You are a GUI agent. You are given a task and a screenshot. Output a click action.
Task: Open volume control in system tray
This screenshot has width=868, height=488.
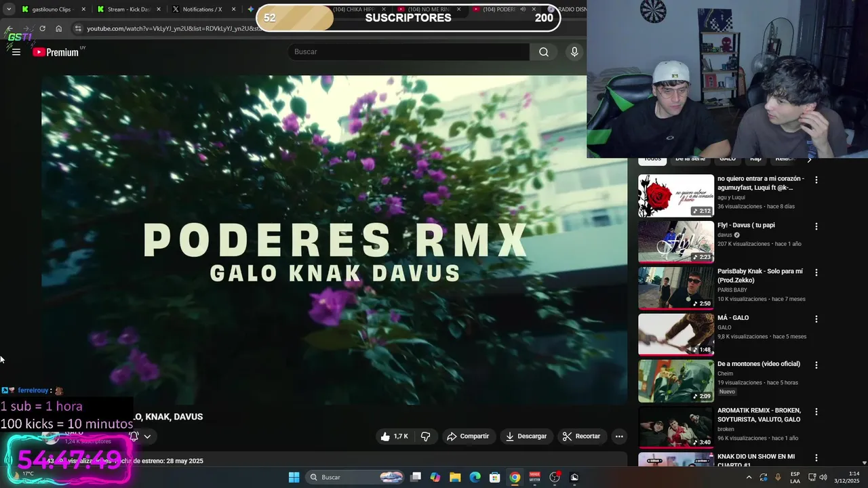[823, 477]
